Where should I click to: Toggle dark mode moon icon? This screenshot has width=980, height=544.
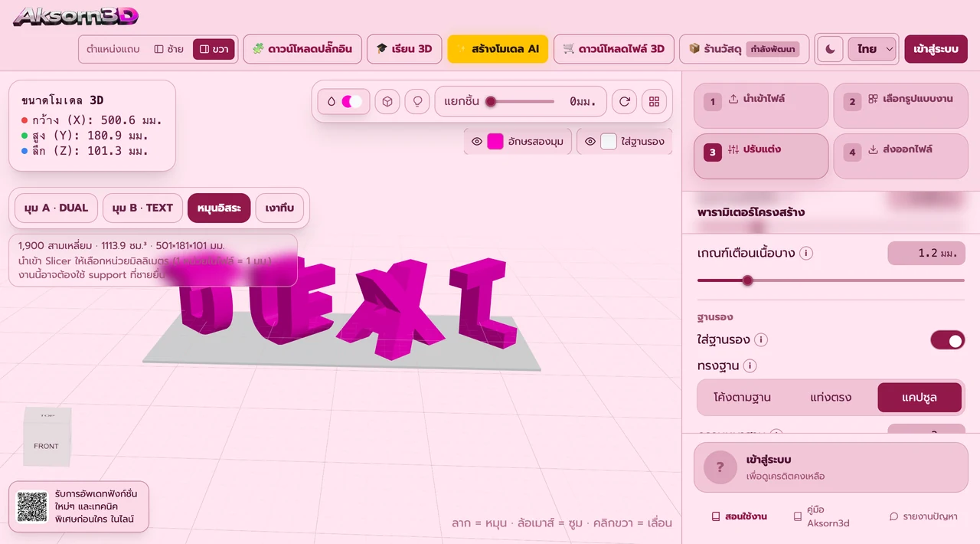coord(831,49)
